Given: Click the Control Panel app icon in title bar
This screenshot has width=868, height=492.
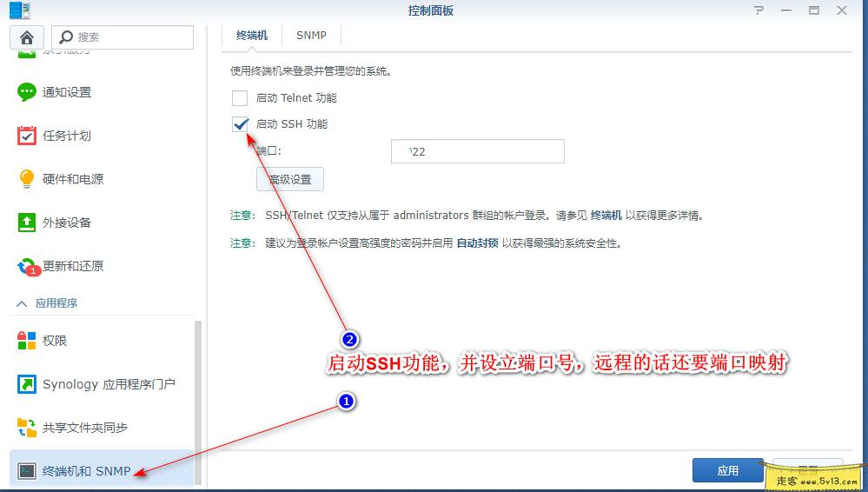Looking at the screenshot, I should point(20,10).
